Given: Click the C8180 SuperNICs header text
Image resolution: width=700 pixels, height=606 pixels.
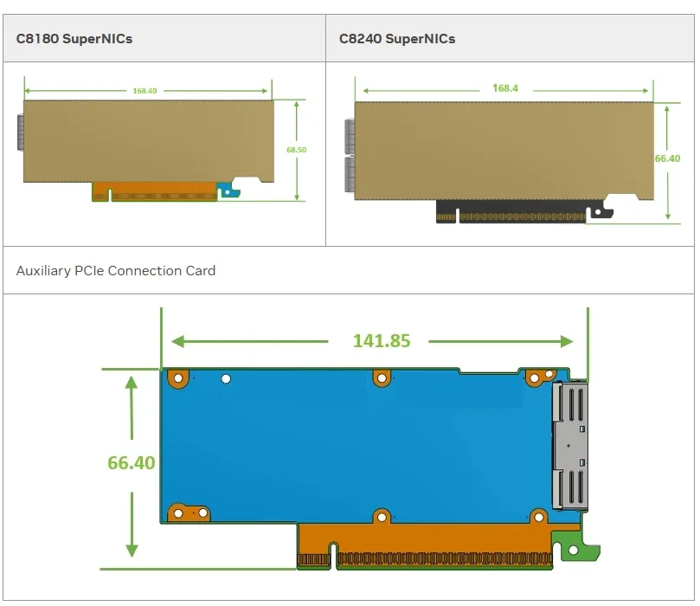Looking at the screenshot, I should [x=74, y=39].
